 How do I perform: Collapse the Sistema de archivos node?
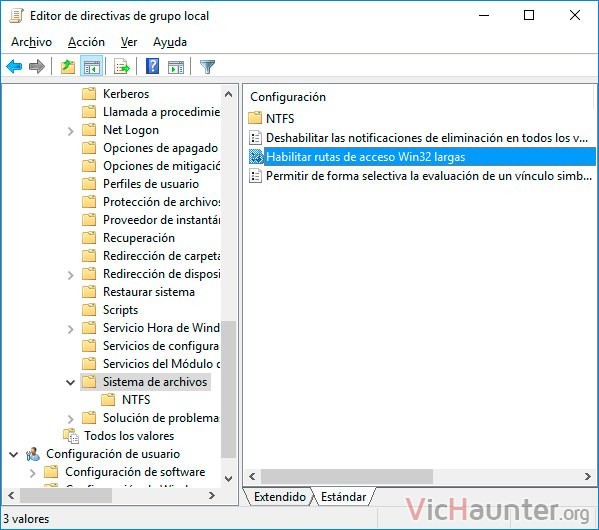tap(71, 382)
